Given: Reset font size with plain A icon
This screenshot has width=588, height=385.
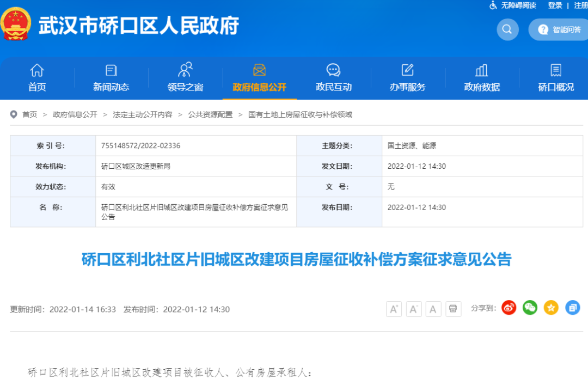Looking at the screenshot, I should click(433, 309).
